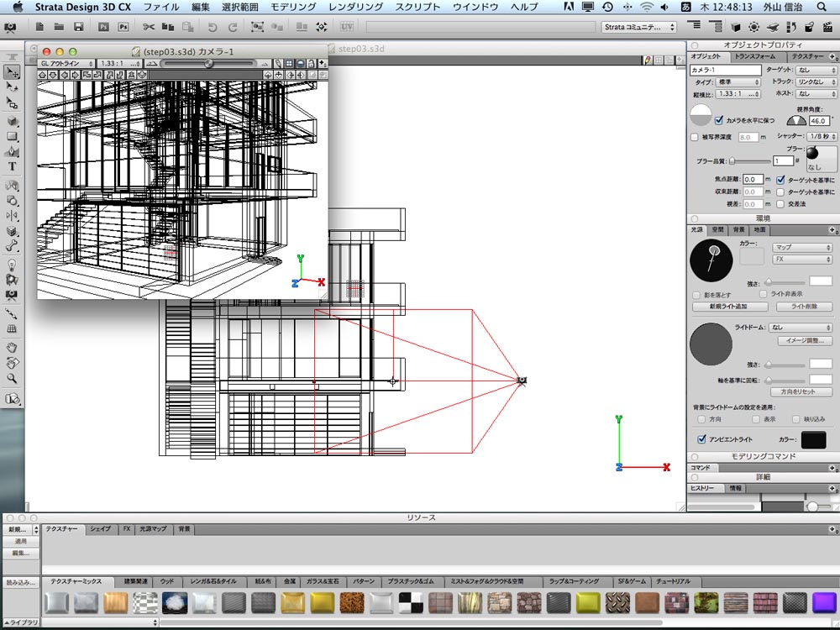Screen dimensions: 840x630
Task: Click the 新規ライト追加 button
Action: click(x=728, y=307)
